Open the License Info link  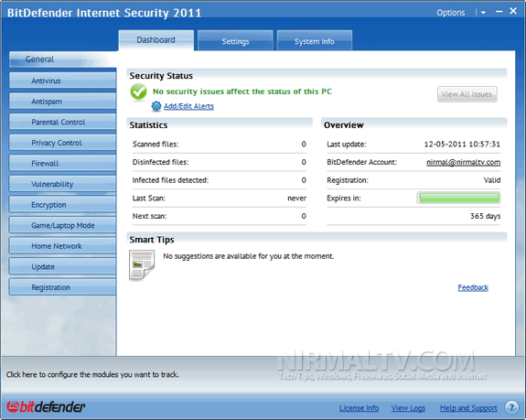tap(359, 408)
